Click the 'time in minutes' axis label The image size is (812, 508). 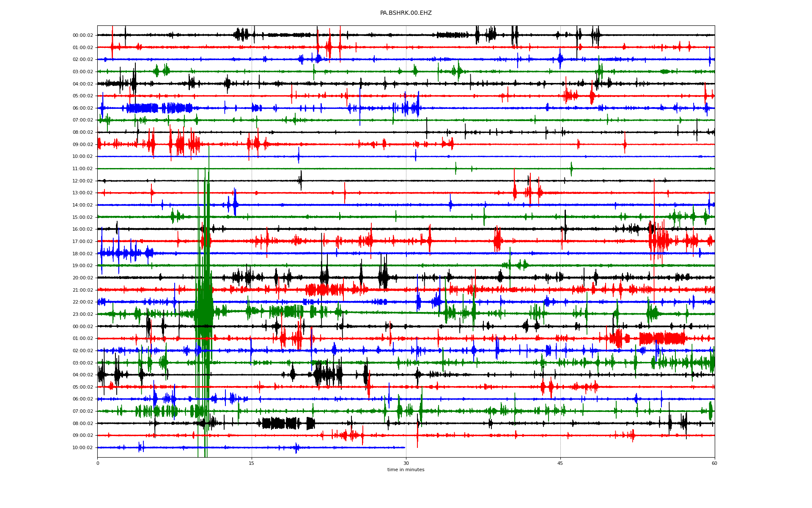[x=406, y=469]
